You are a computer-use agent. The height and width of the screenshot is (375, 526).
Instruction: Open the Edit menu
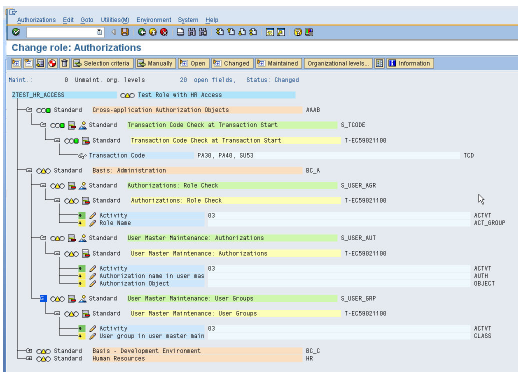pyautogui.click(x=68, y=20)
